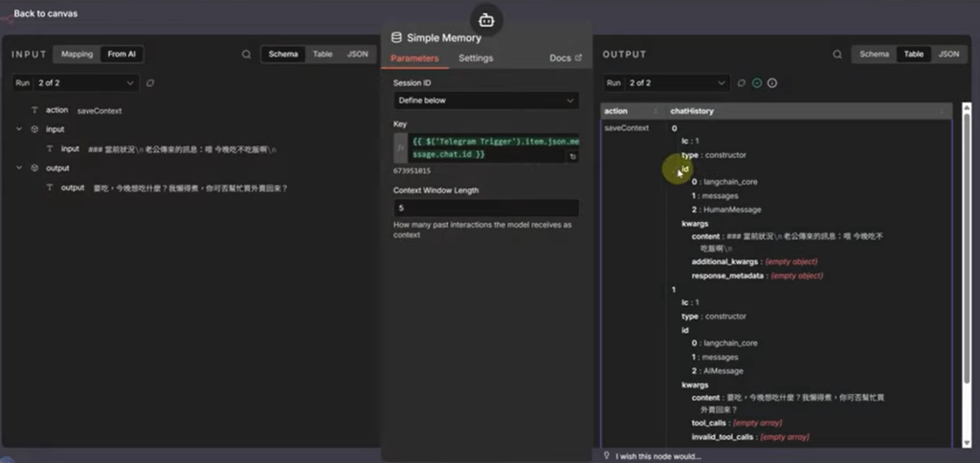The width and height of the screenshot is (980, 463).
Task: Open the Session ID dropdown
Action: pyautogui.click(x=485, y=100)
